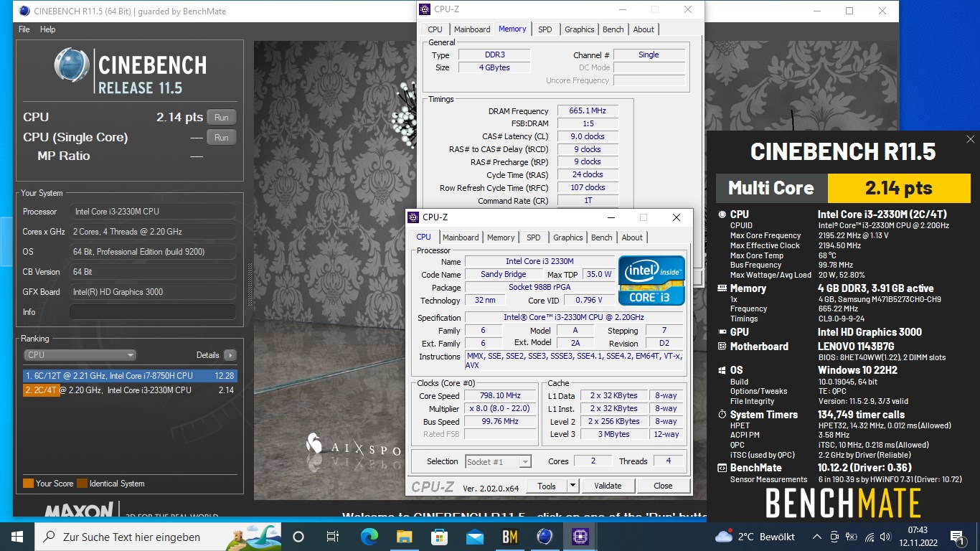Viewport: 980px width, 551px height.
Task: Show hidden system tray icons
Action: pyautogui.click(x=817, y=537)
